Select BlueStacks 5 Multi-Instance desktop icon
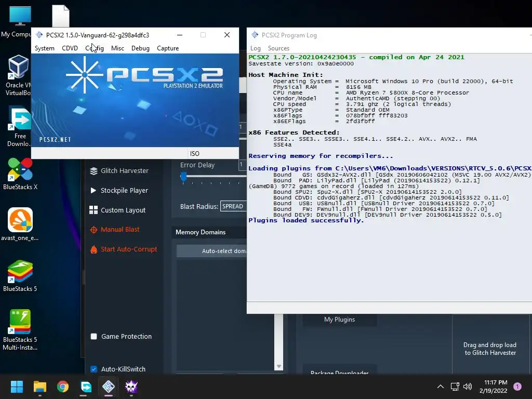Screen dimensions: 532x399 point(20,330)
